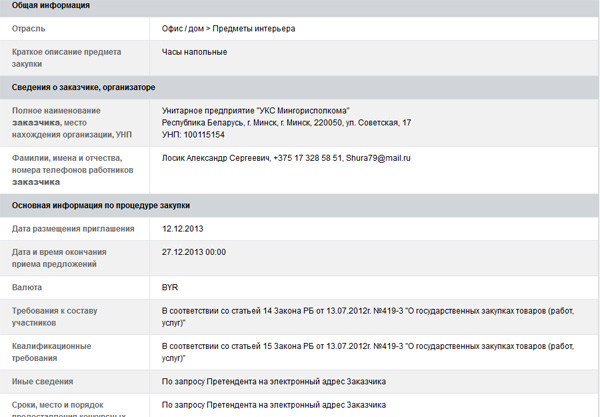Screen dimensions: 600x417
Task: Click the 'Основная информация по процедуре закупки' header
Action: (x=101, y=205)
